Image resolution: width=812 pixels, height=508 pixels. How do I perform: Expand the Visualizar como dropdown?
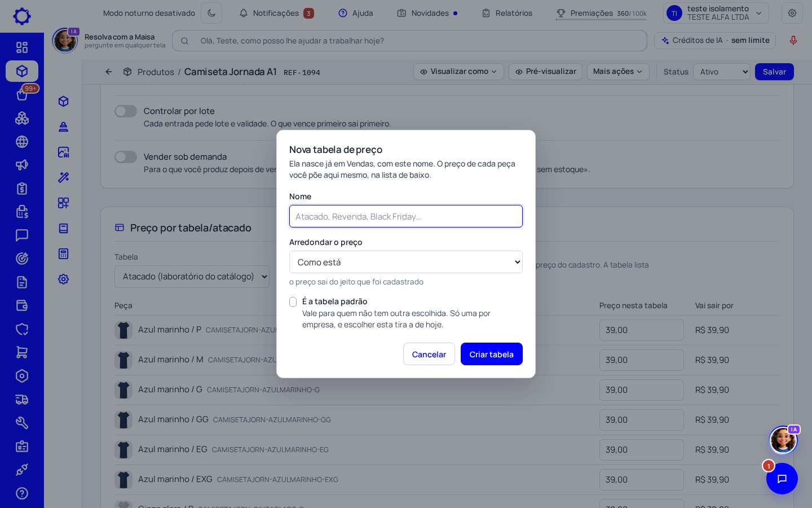(x=458, y=72)
